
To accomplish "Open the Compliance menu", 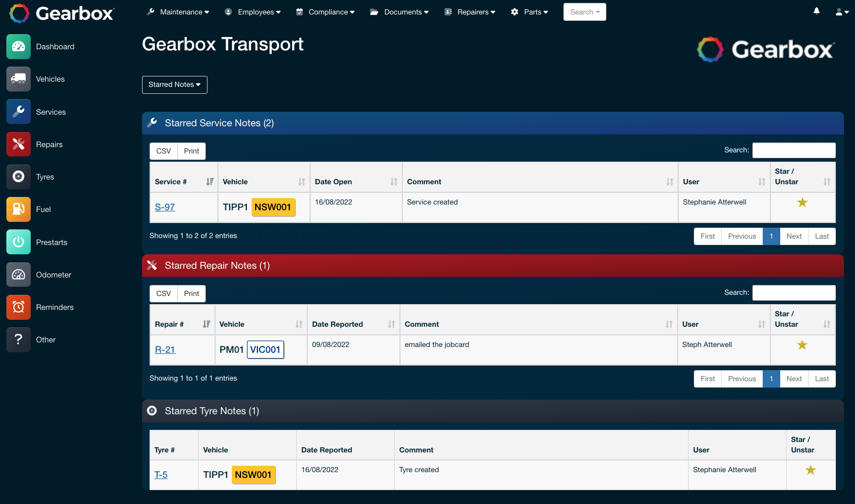I will 325,12.
